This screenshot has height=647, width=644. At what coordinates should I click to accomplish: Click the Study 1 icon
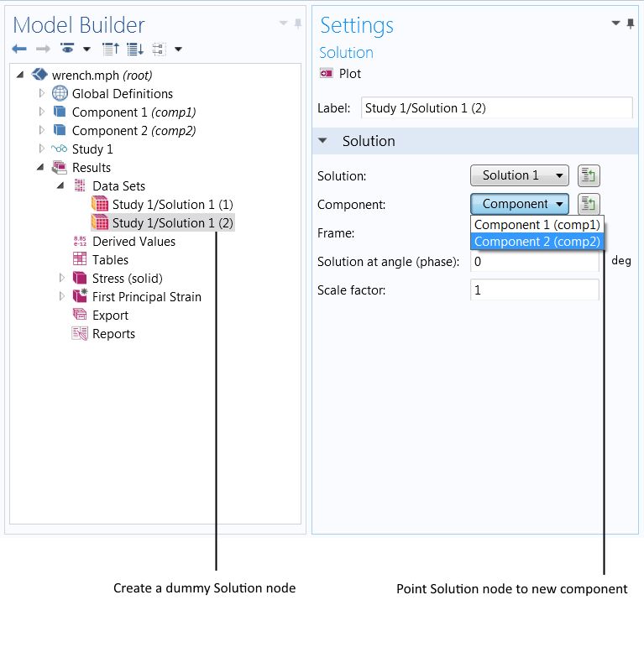[59, 149]
